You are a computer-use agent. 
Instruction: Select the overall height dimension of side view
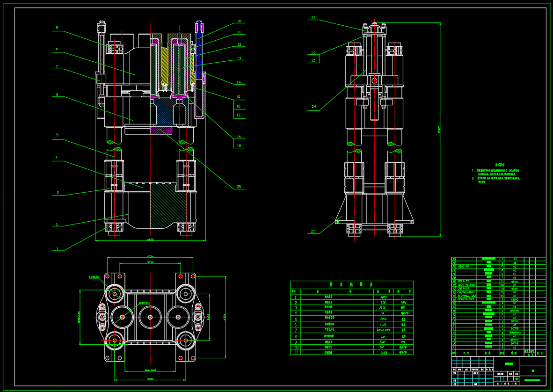click(439, 130)
